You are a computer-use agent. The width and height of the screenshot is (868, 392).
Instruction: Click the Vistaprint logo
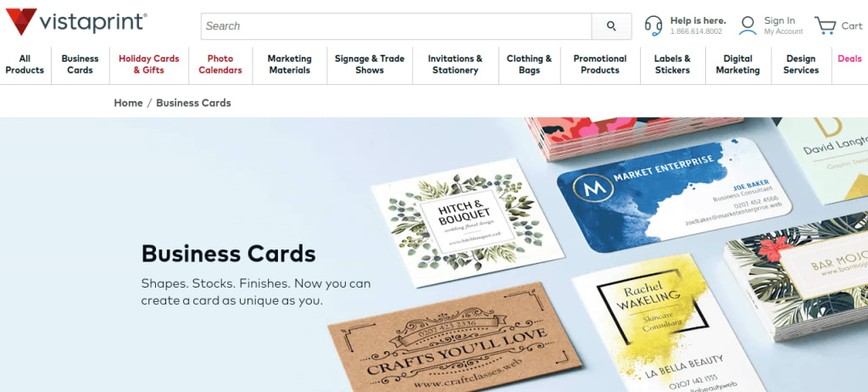[76, 22]
